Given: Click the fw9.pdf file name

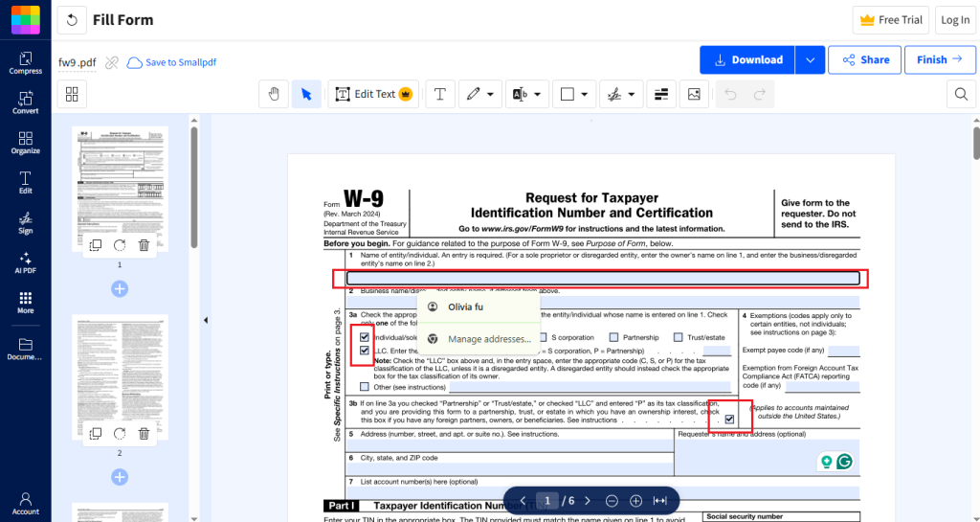Looking at the screenshot, I should tap(78, 62).
